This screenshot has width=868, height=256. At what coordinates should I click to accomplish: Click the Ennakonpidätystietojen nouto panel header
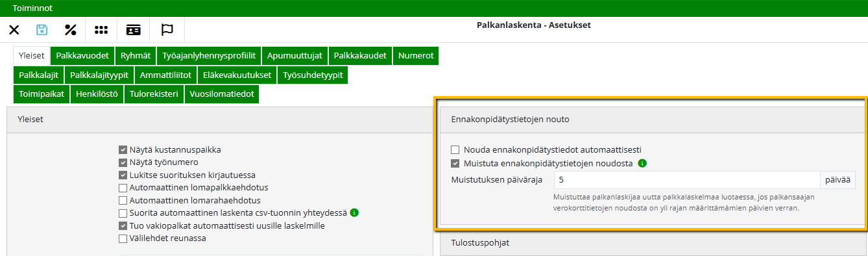tap(652, 120)
